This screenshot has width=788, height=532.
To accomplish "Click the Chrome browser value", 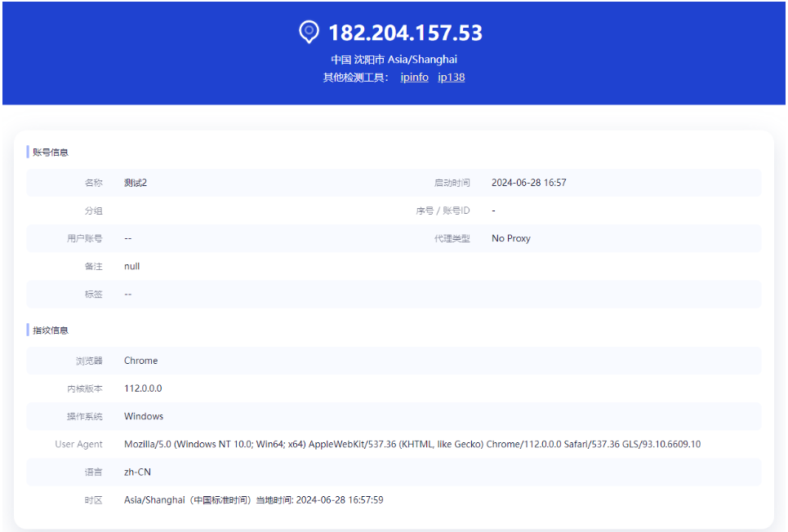I will click(x=140, y=361).
